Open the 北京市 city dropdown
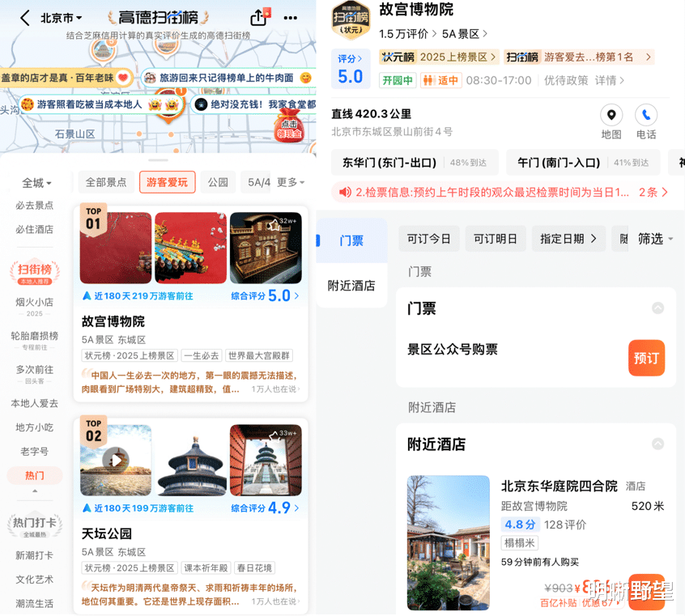This screenshot has width=685, height=616. pos(62,18)
